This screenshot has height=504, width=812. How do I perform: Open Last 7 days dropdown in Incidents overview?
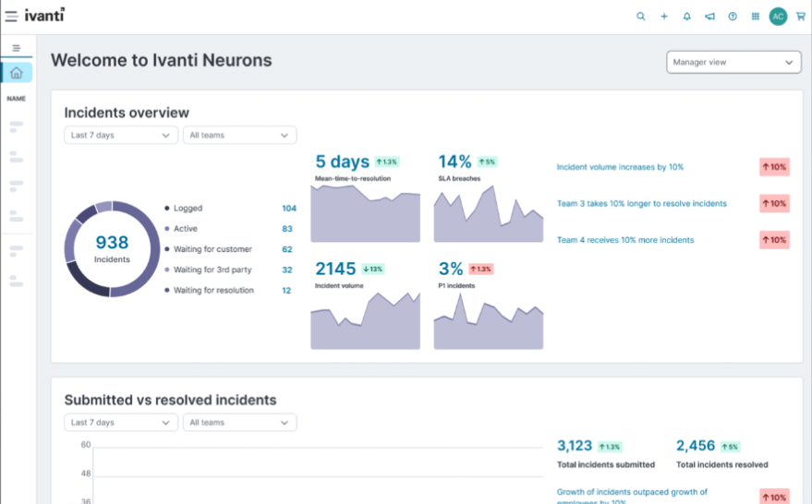(121, 135)
